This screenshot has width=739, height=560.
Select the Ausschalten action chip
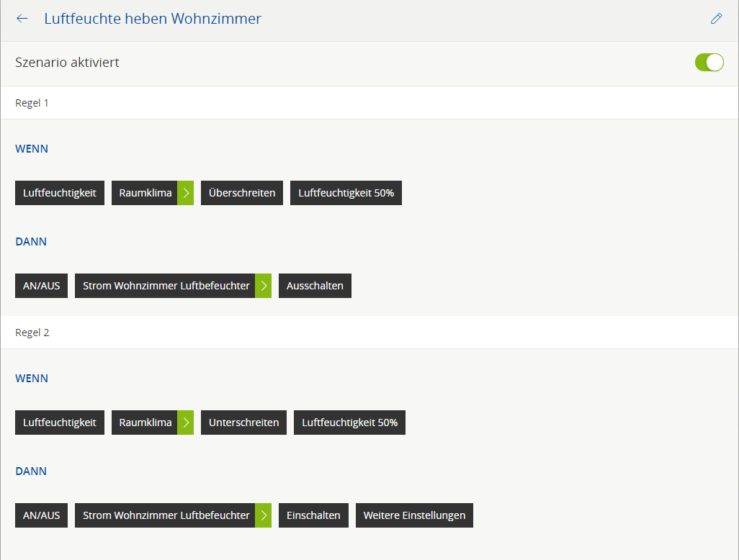click(x=315, y=286)
